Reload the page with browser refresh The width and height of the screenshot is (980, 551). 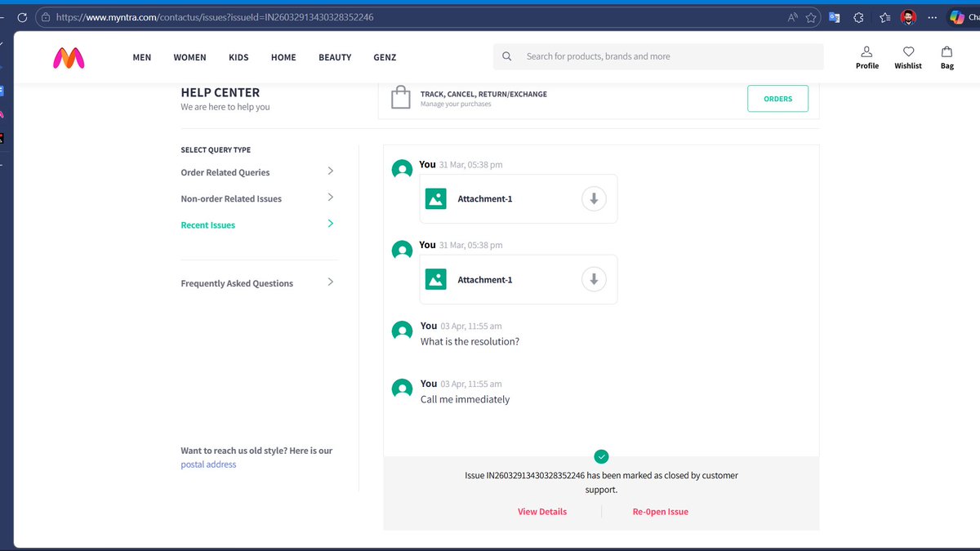click(x=21, y=16)
